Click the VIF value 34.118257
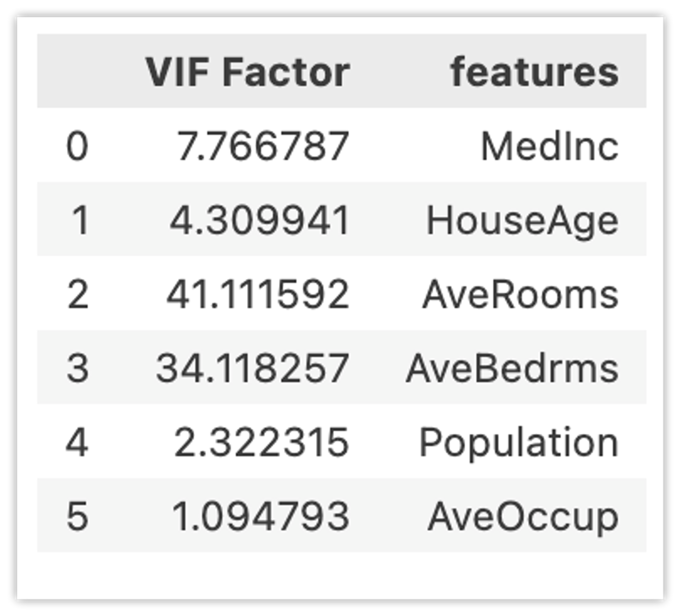The image size is (680, 616). 253,368
